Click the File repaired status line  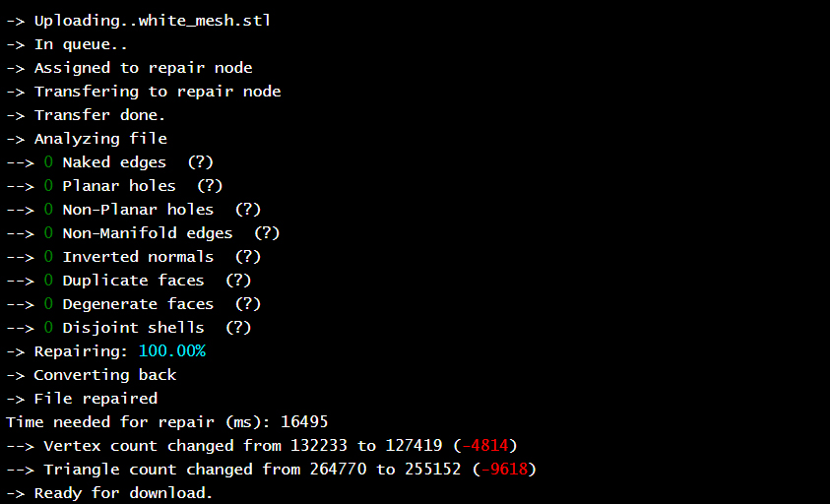tap(96, 399)
